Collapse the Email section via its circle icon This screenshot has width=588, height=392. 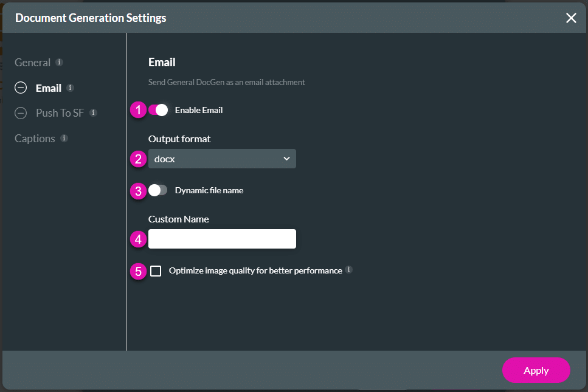(19, 88)
